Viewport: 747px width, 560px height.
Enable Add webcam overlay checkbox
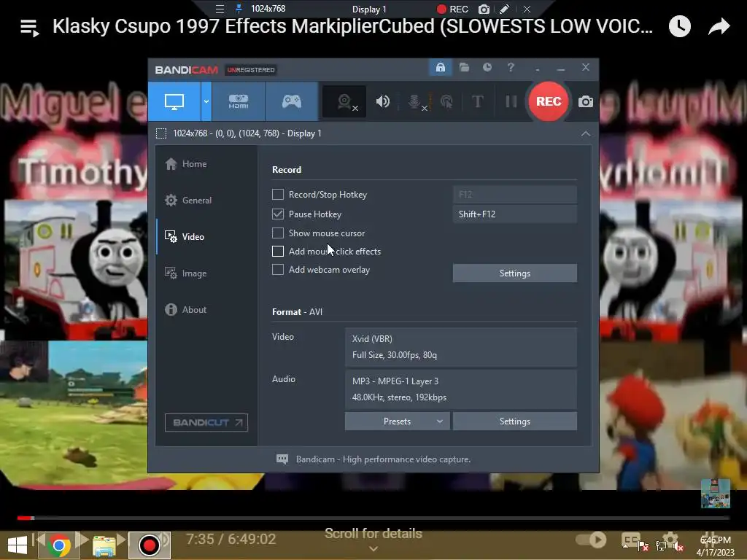[x=278, y=270]
